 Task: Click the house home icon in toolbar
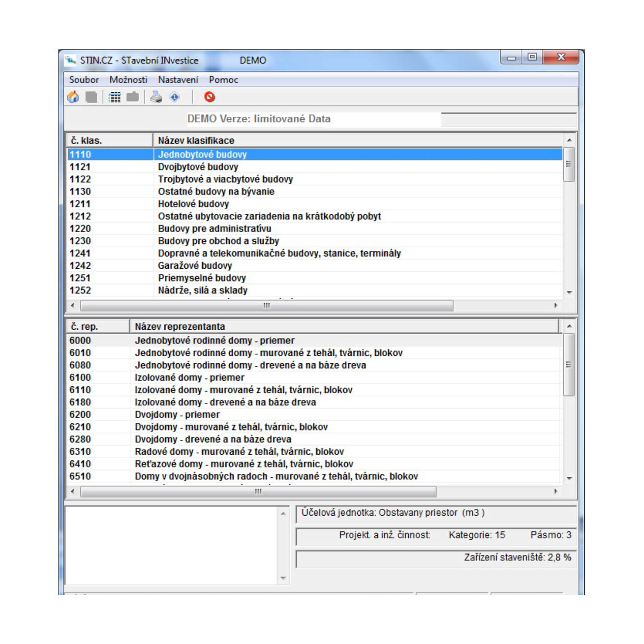[x=73, y=97]
